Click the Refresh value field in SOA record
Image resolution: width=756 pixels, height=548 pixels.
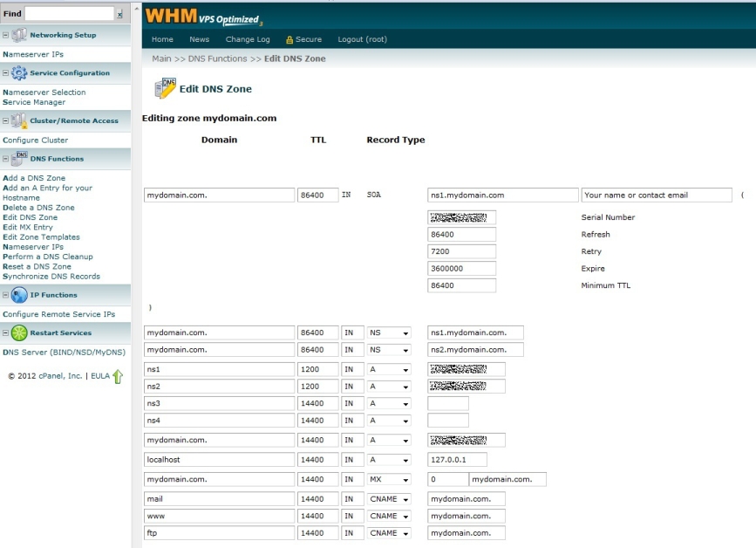click(x=461, y=235)
